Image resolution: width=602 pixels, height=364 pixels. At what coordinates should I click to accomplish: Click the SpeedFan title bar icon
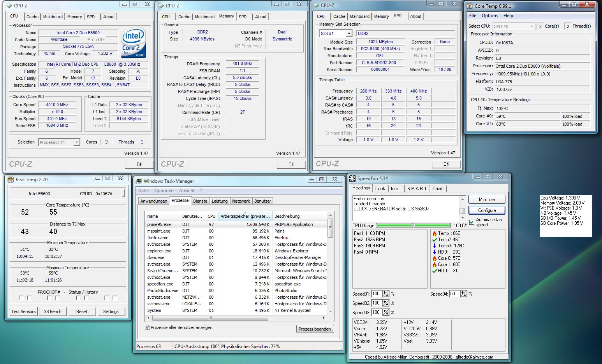(x=352, y=178)
